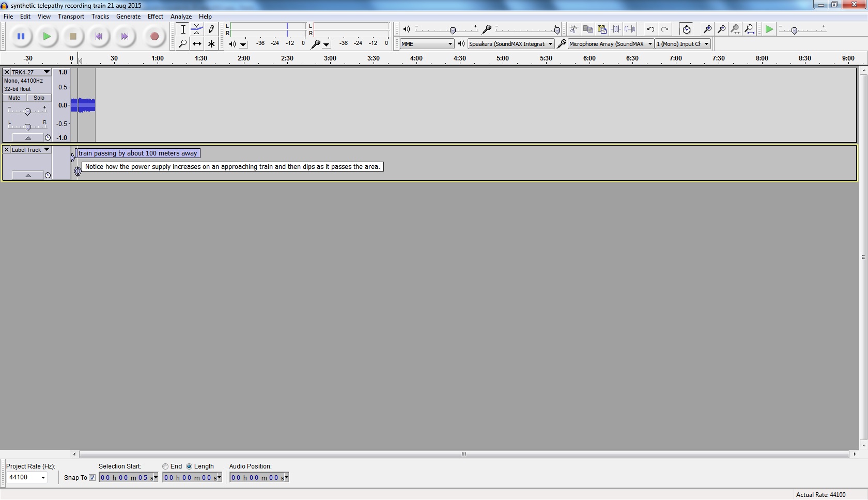Choose the Multi-Tool mode asterisk icon
Viewport: 868px width, 500px height.
pyautogui.click(x=211, y=44)
